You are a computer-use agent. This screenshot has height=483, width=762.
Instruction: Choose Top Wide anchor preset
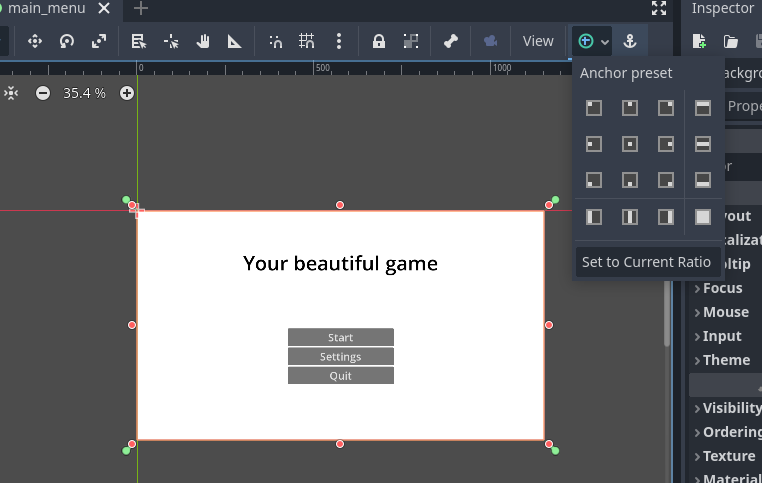point(703,108)
